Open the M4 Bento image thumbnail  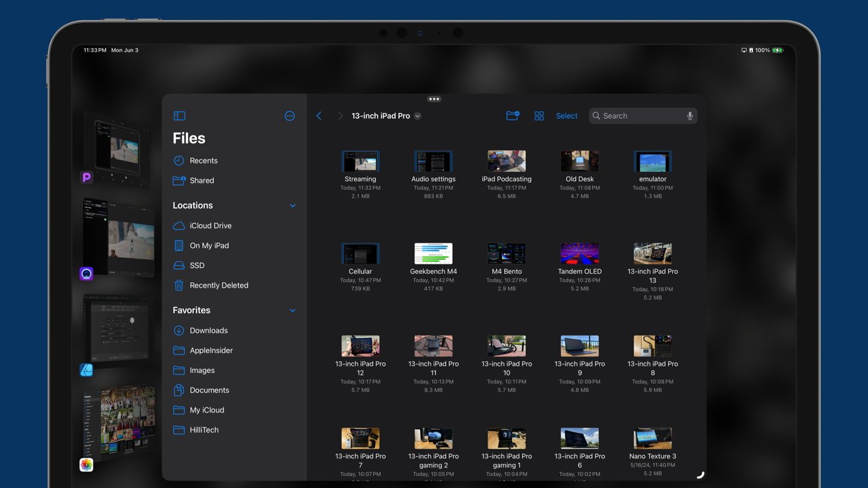(x=507, y=253)
